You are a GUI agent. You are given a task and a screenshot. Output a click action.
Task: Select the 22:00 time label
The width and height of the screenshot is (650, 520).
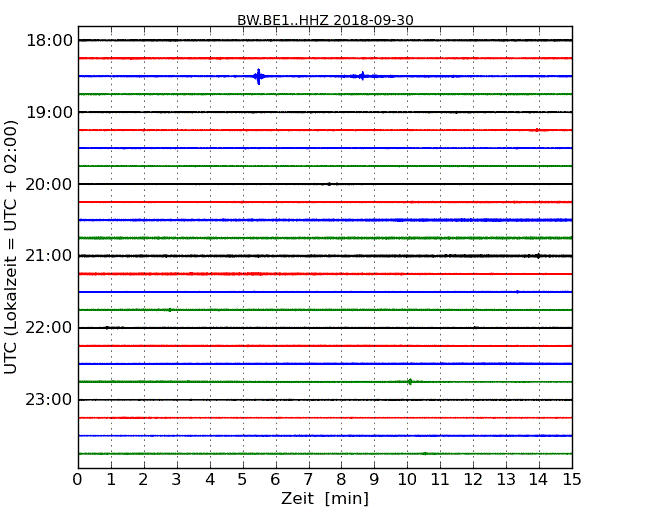[49, 328]
